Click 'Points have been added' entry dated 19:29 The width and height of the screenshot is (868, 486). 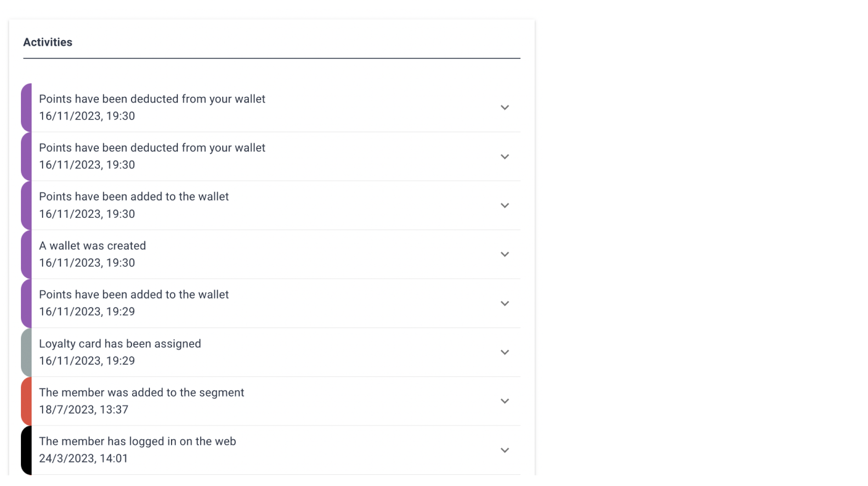pos(134,295)
